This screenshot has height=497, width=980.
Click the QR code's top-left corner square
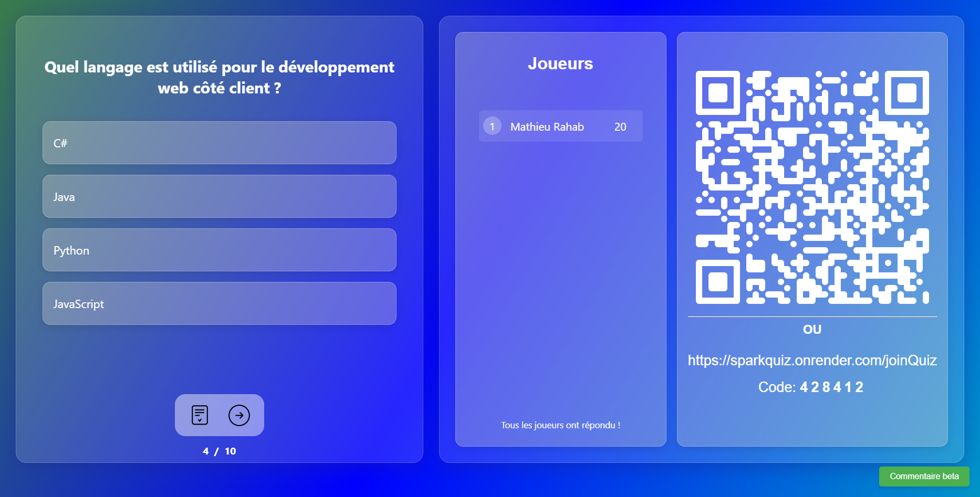pos(717,93)
